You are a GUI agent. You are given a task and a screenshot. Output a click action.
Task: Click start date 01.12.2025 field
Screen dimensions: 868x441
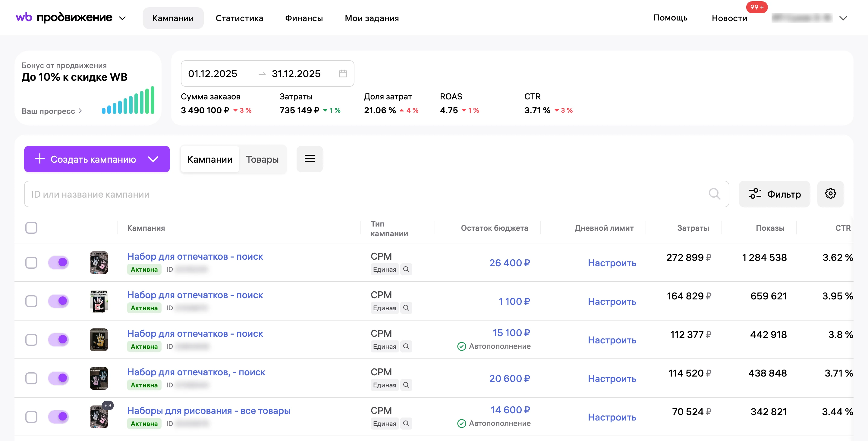click(x=212, y=73)
